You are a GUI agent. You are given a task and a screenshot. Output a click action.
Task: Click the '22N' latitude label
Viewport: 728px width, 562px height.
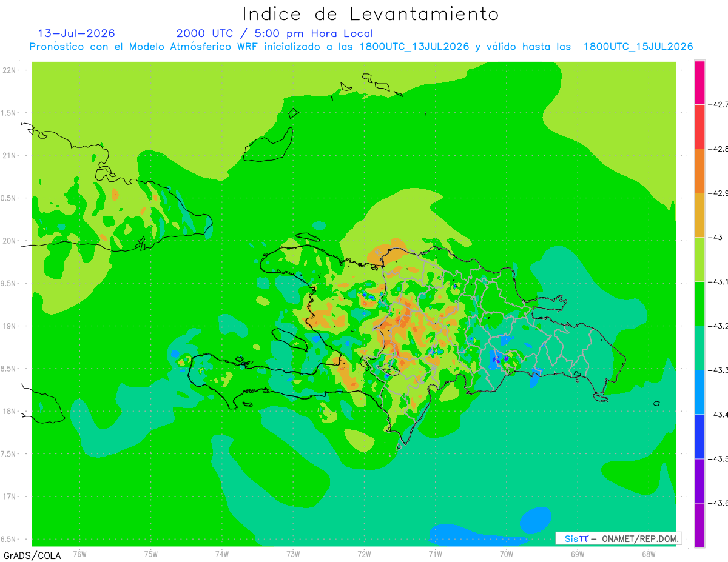tap(10, 70)
